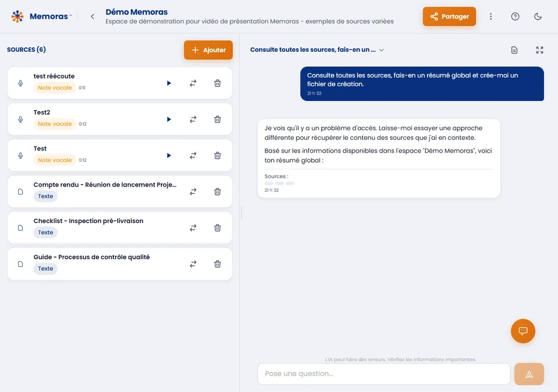This screenshot has height=392, width=558.
Task: Toggle dark mode with the moon icon
Action: (x=538, y=16)
